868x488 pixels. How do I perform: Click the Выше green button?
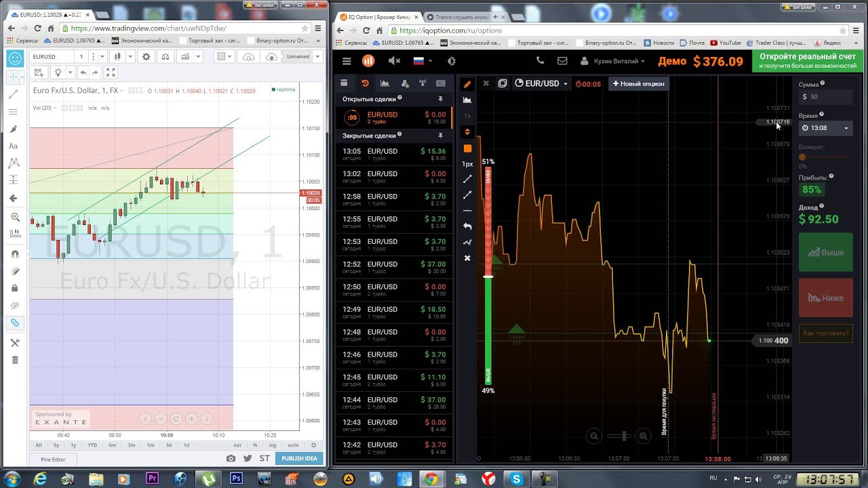click(x=826, y=252)
